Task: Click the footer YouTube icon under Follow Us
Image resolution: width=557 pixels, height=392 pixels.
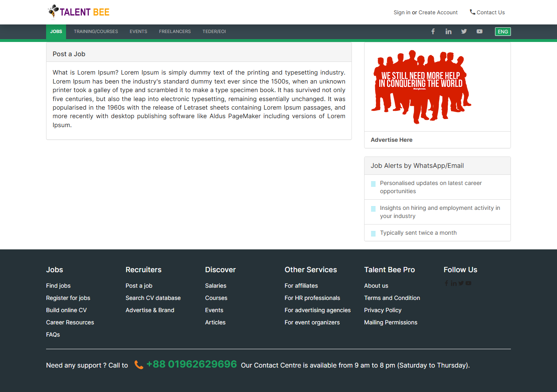Action: [469, 283]
